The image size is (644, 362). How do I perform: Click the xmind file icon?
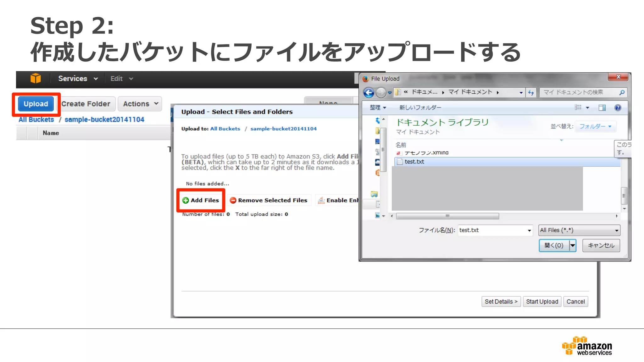399,153
